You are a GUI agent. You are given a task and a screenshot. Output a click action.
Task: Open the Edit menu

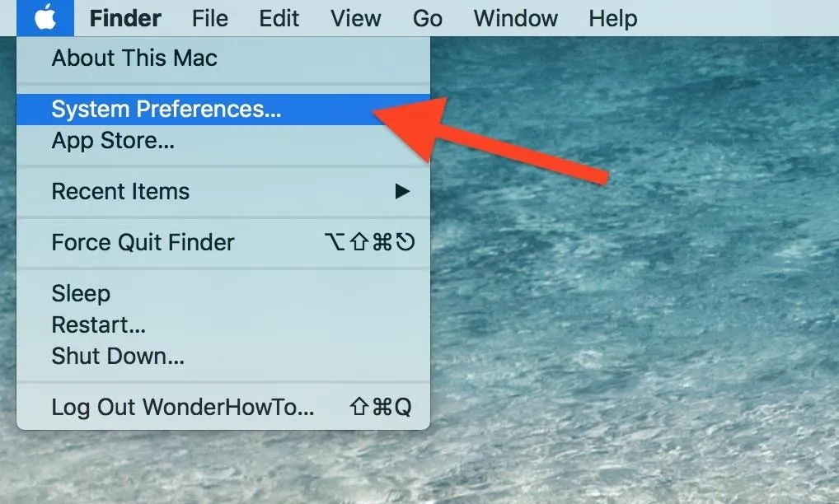pyautogui.click(x=279, y=19)
